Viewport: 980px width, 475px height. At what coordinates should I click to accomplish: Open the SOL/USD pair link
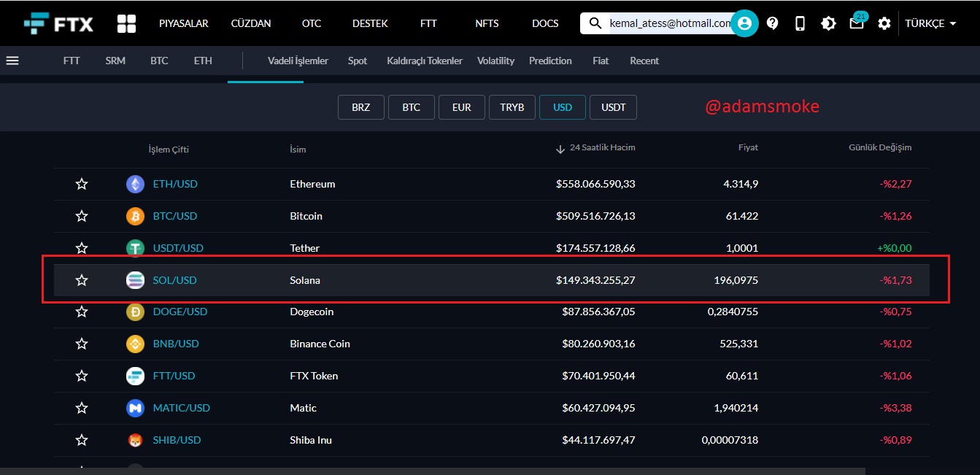pyautogui.click(x=175, y=280)
